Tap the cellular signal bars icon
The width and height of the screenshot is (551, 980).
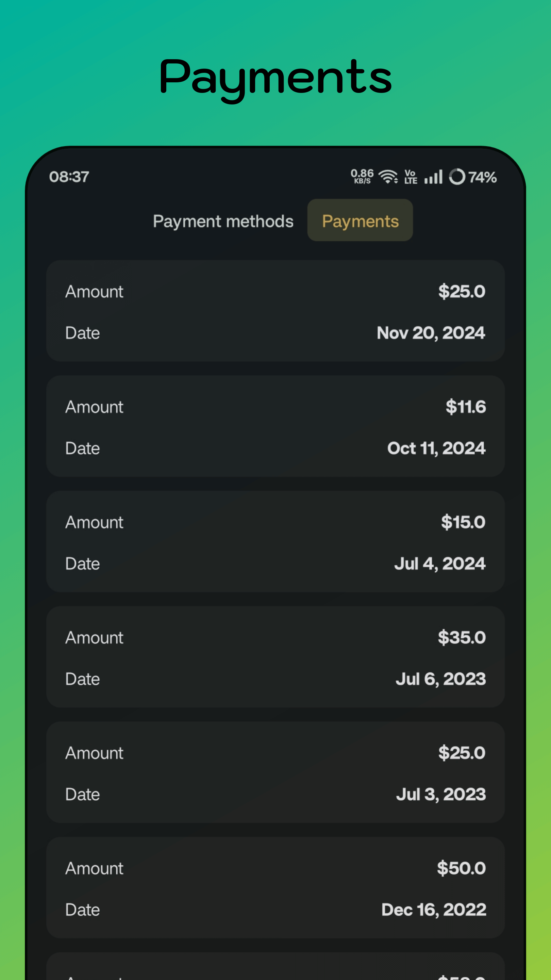(434, 177)
